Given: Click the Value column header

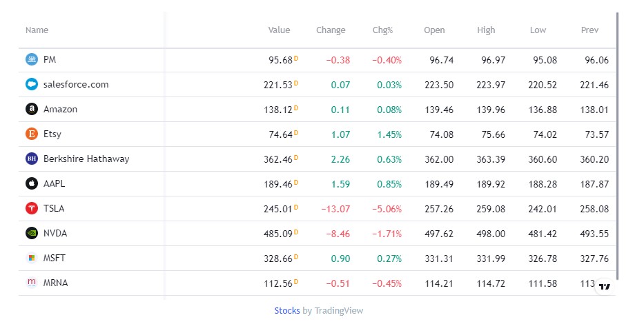Looking at the screenshot, I should [x=280, y=30].
